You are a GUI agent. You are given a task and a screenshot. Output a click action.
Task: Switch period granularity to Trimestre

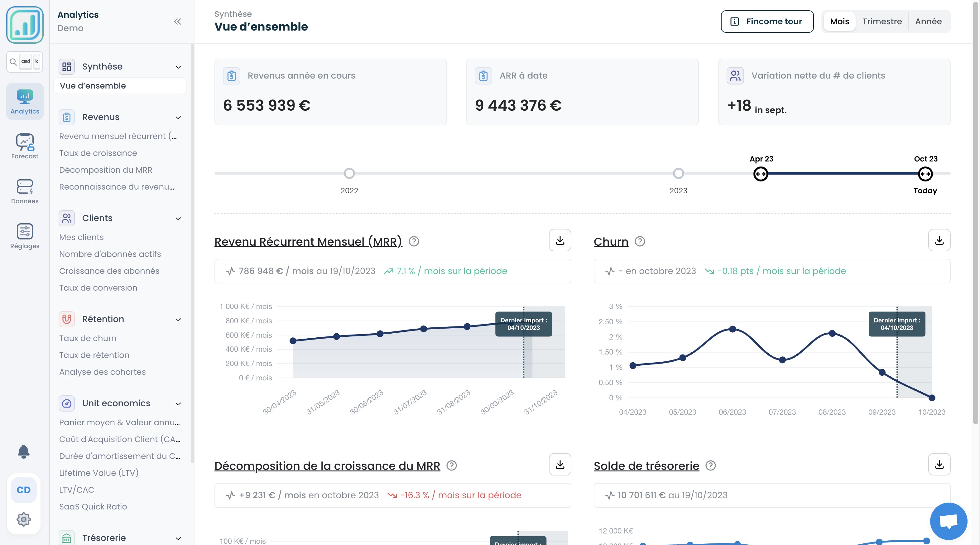tap(882, 22)
